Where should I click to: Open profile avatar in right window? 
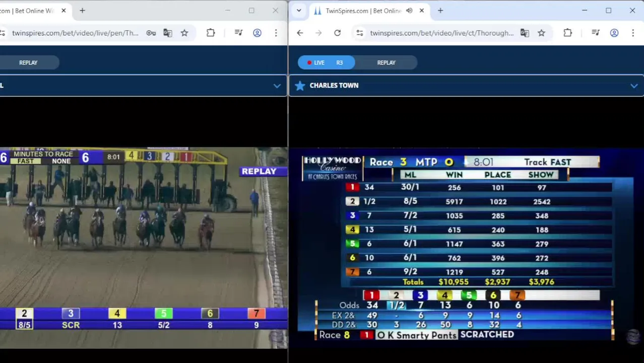(614, 33)
